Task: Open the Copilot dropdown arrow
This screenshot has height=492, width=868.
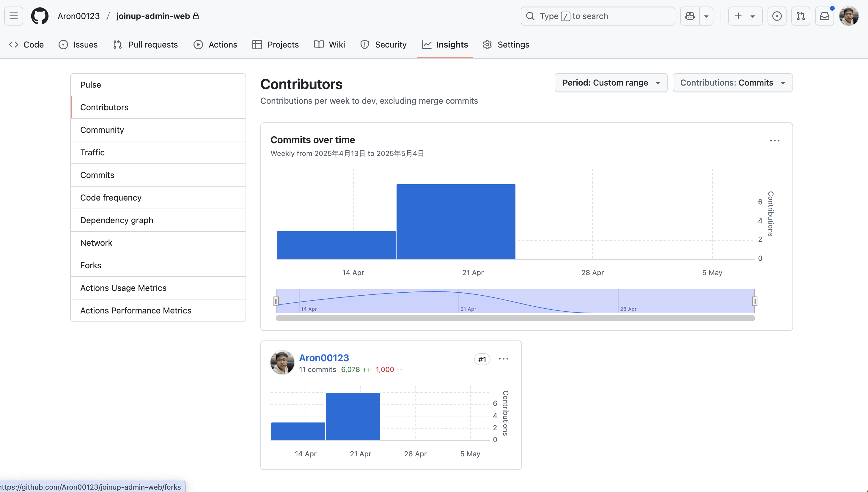Action: [706, 16]
